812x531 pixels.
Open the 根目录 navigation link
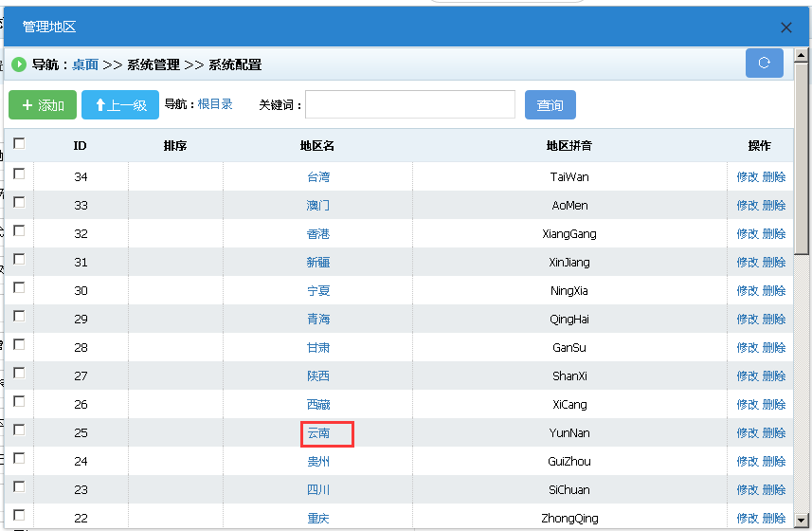215,104
